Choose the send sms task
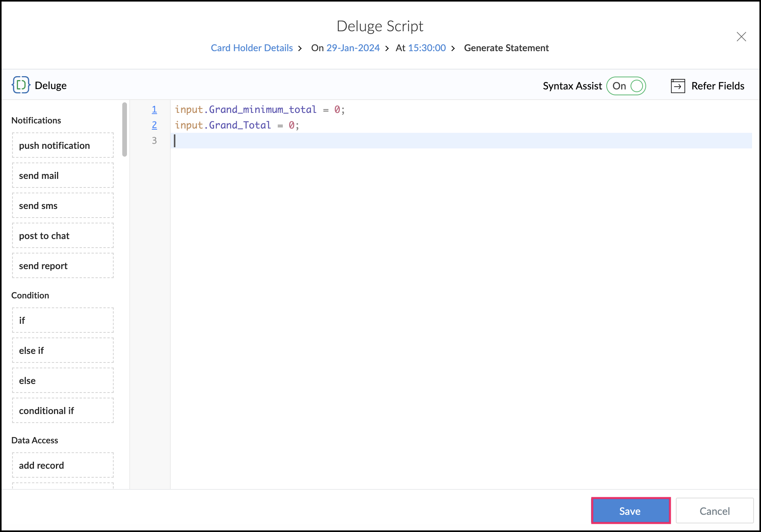The height and width of the screenshot is (532, 761). tap(63, 205)
